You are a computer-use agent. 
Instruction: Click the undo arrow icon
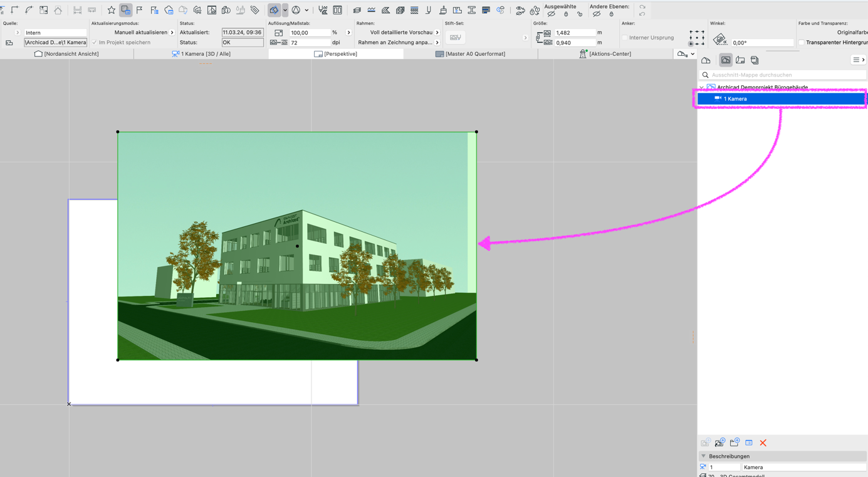(642, 14)
